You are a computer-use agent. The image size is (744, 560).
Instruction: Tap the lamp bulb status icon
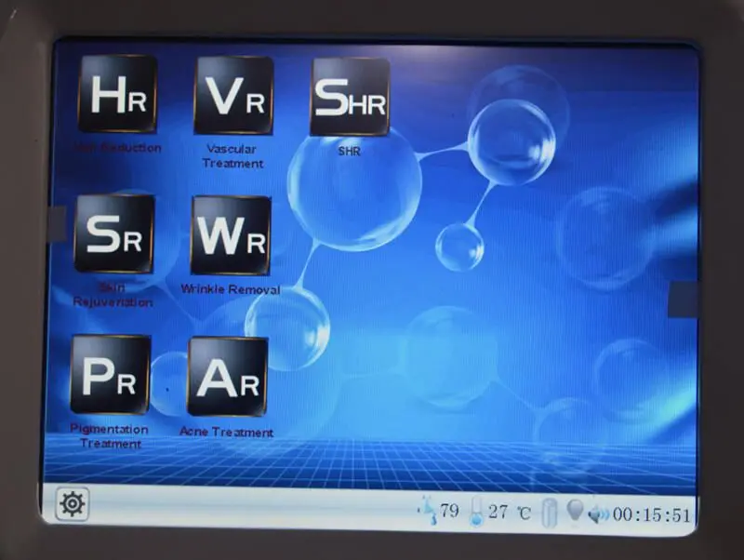pyautogui.click(x=575, y=511)
